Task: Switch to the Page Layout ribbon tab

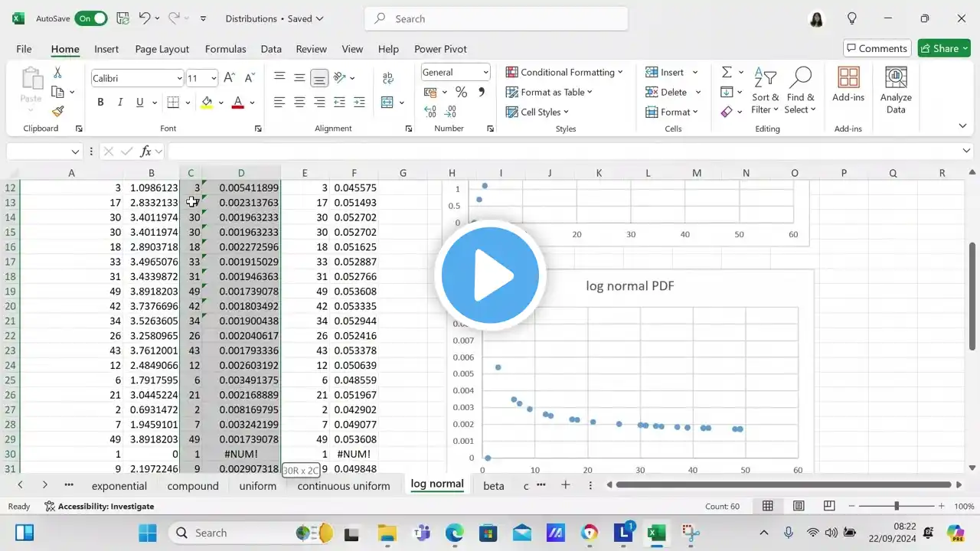Action: (162, 49)
